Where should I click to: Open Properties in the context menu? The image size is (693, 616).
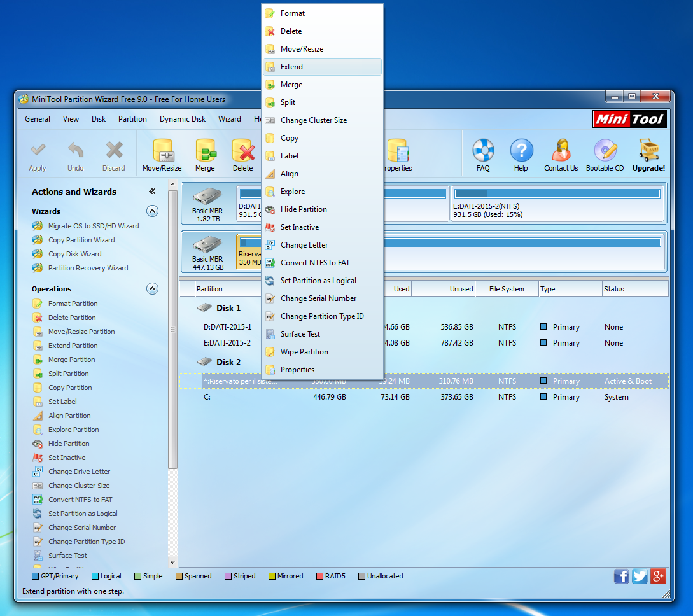[x=322, y=370]
